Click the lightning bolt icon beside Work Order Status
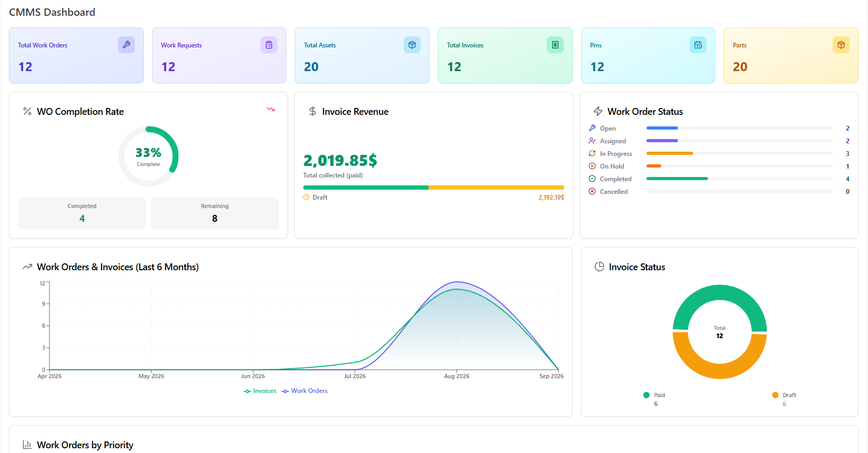Screen dimensions: 868x453 tap(598, 111)
